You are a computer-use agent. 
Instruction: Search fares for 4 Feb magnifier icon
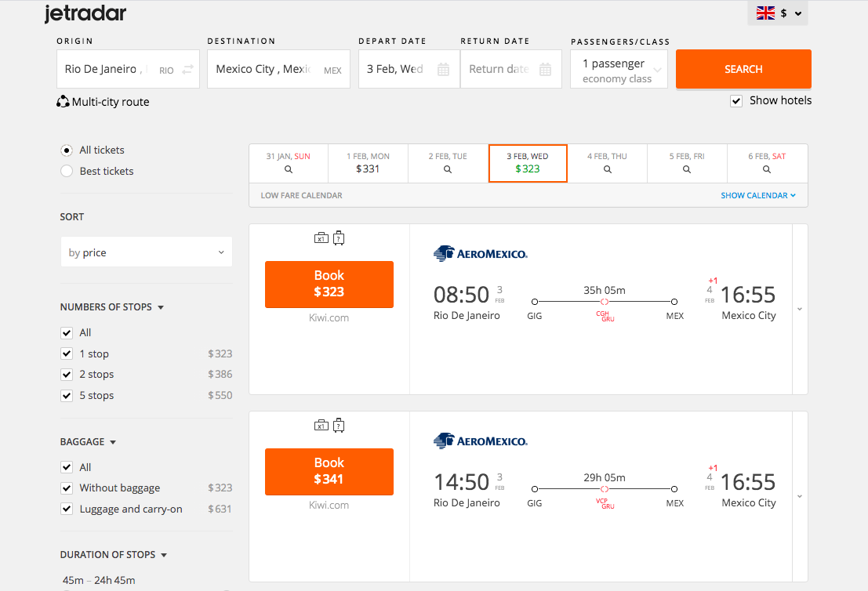point(608,169)
